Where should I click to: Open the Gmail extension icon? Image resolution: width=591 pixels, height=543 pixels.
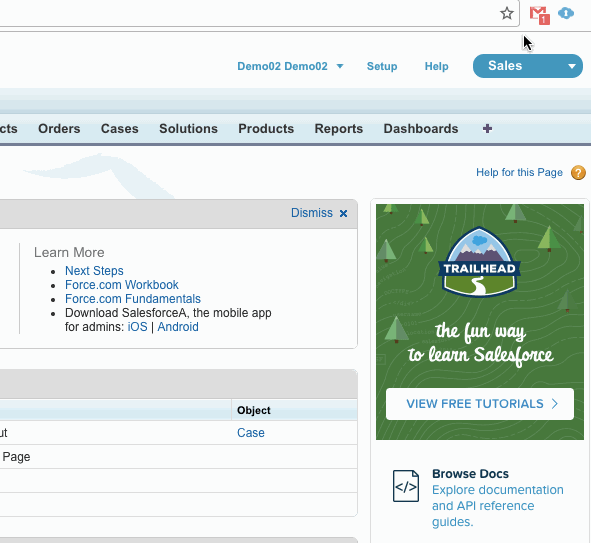coord(539,15)
